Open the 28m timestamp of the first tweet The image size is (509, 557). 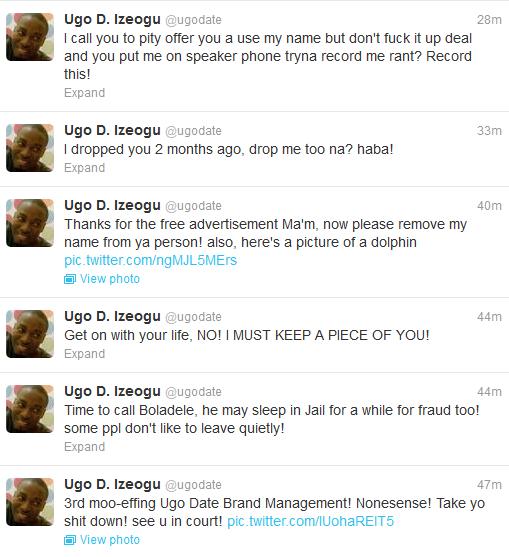coord(489,20)
